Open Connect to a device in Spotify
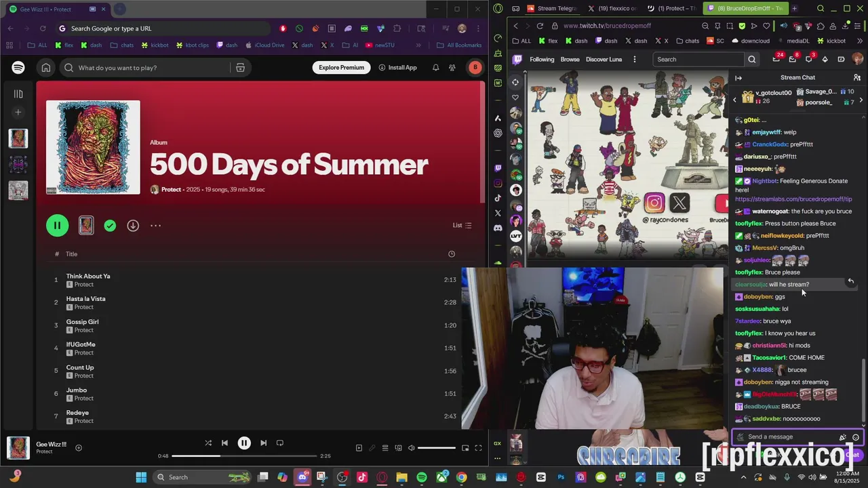The image size is (868, 488). pos(398,448)
